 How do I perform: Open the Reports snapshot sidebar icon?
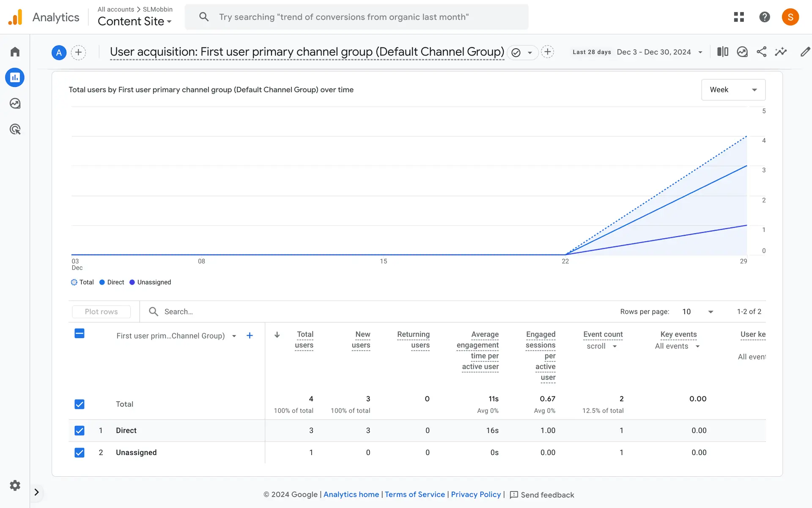(x=15, y=77)
